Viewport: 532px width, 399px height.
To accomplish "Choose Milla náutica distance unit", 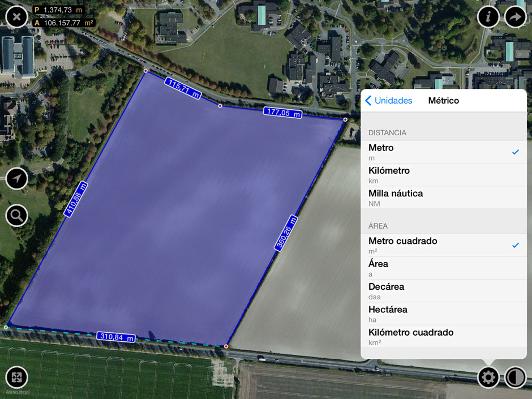I will (443, 198).
